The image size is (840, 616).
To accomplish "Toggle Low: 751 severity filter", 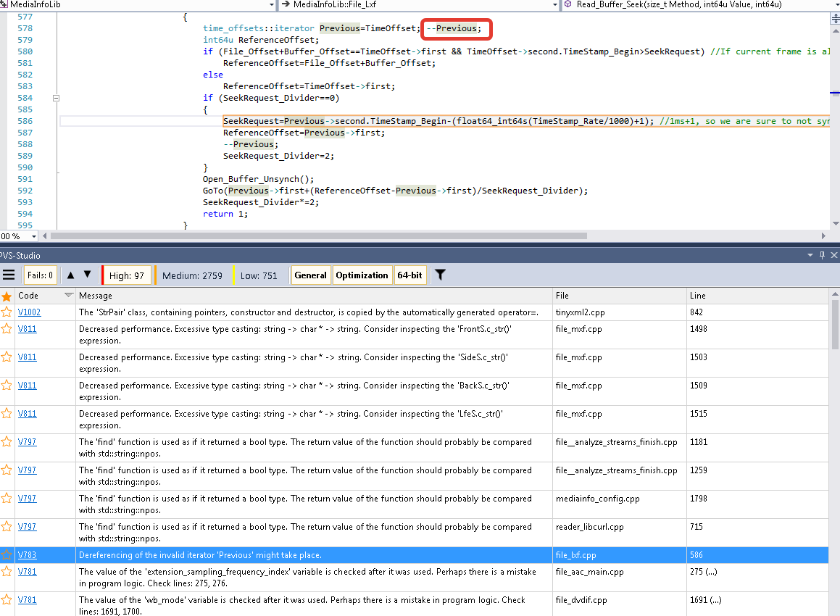I will coord(259,275).
